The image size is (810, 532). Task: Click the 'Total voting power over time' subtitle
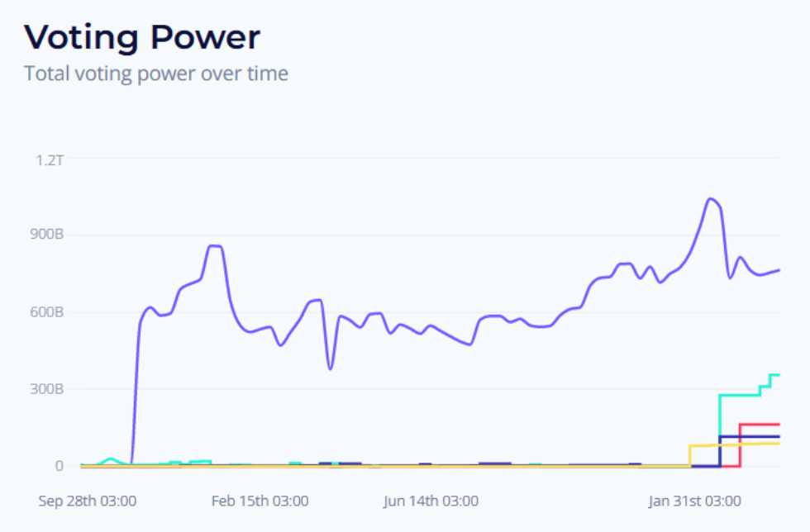(x=156, y=74)
